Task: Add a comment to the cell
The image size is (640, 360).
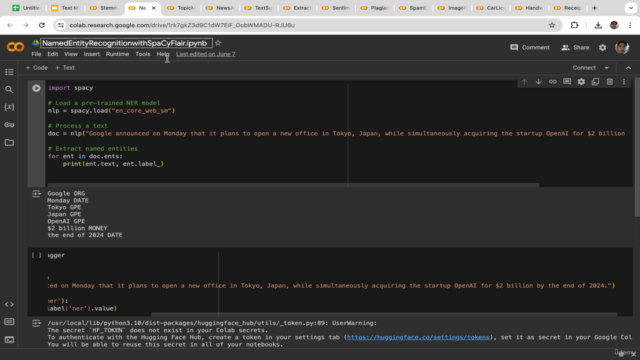Action: click(567, 82)
